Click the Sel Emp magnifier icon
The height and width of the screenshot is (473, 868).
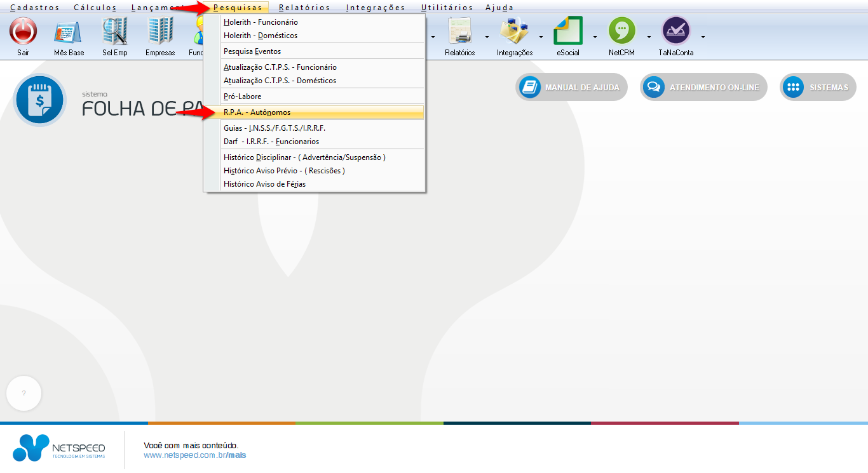click(x=115, y=31)
